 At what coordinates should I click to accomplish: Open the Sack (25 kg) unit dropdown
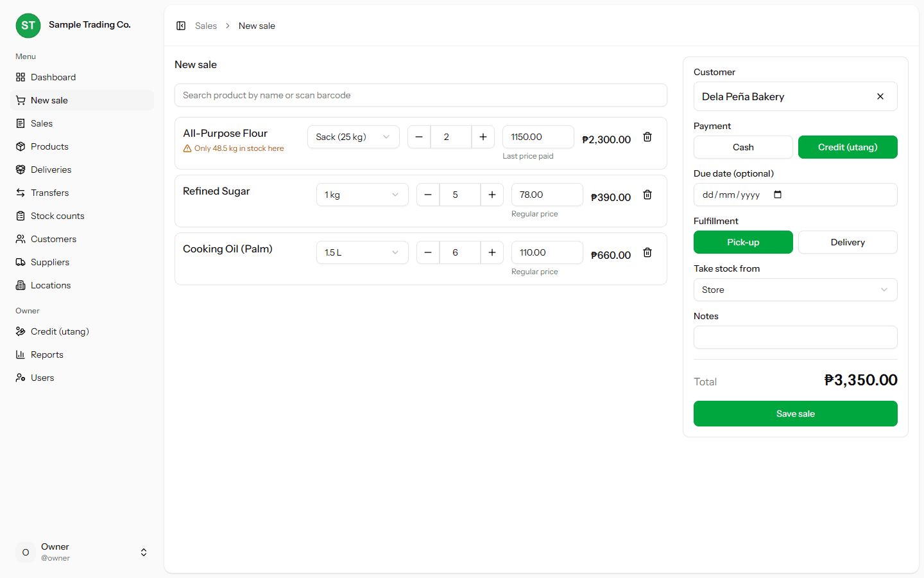pyautogui.click(x=354, y=137)
